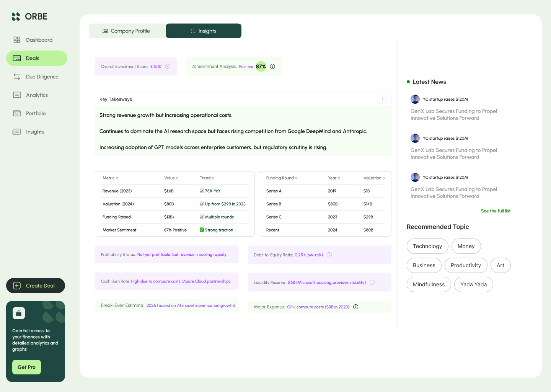Click the Cash Burn Rate text
Viewport: 551px width, 392px height.
pos(166,281)
